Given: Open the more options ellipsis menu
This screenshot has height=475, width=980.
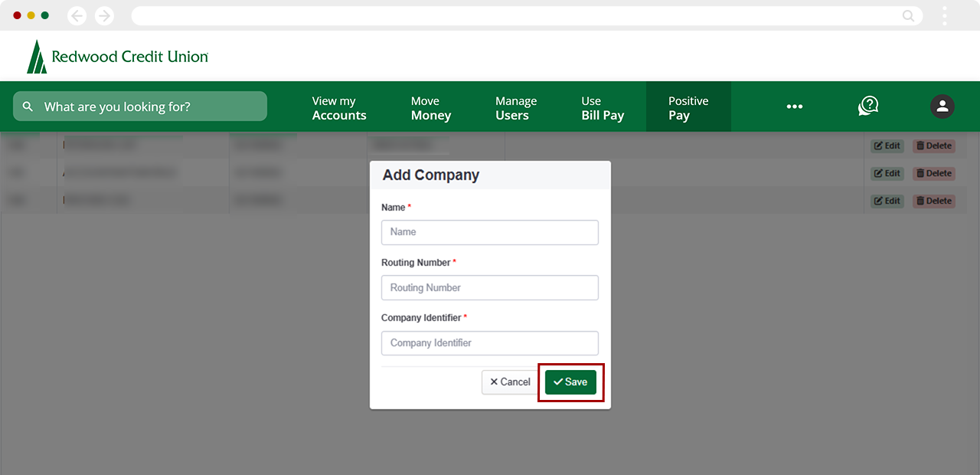Looking at the screenshot, I should pos(795,107).
